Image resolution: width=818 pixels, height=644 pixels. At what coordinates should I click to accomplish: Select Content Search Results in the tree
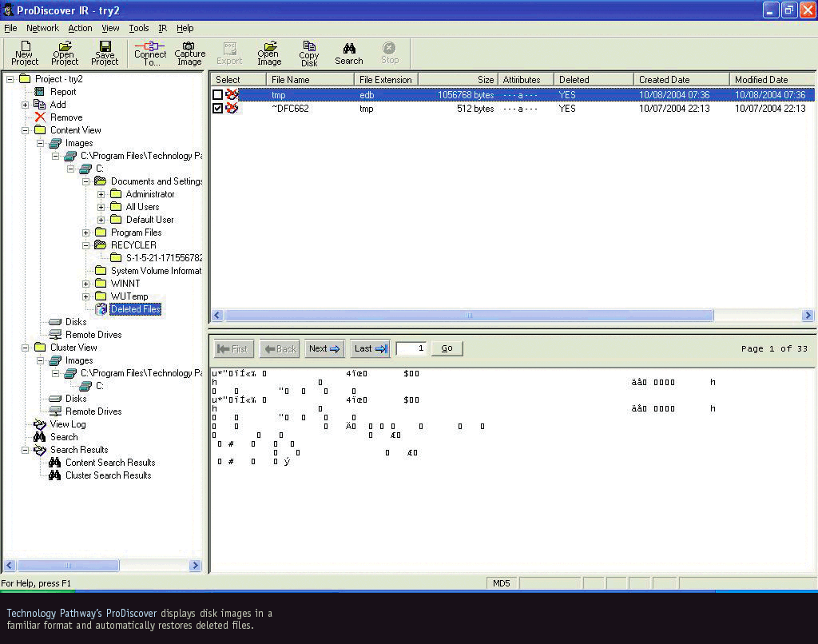point(109,463)
